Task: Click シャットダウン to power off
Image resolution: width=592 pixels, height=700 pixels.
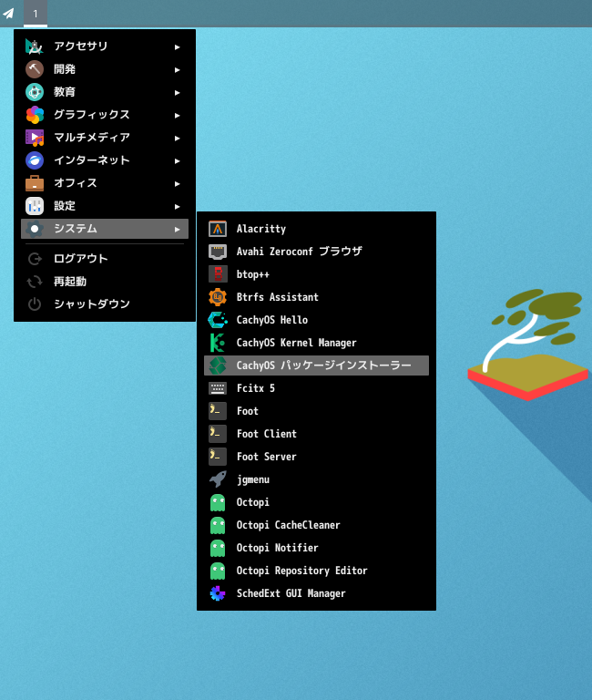Action: [91, 304]
